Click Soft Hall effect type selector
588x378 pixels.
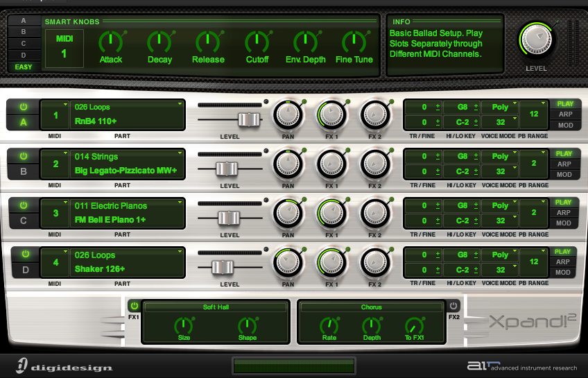click(216, 307)
